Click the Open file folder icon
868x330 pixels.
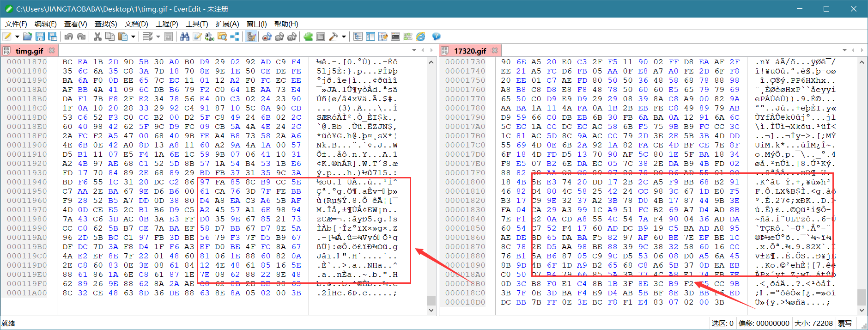coord(27,37)
